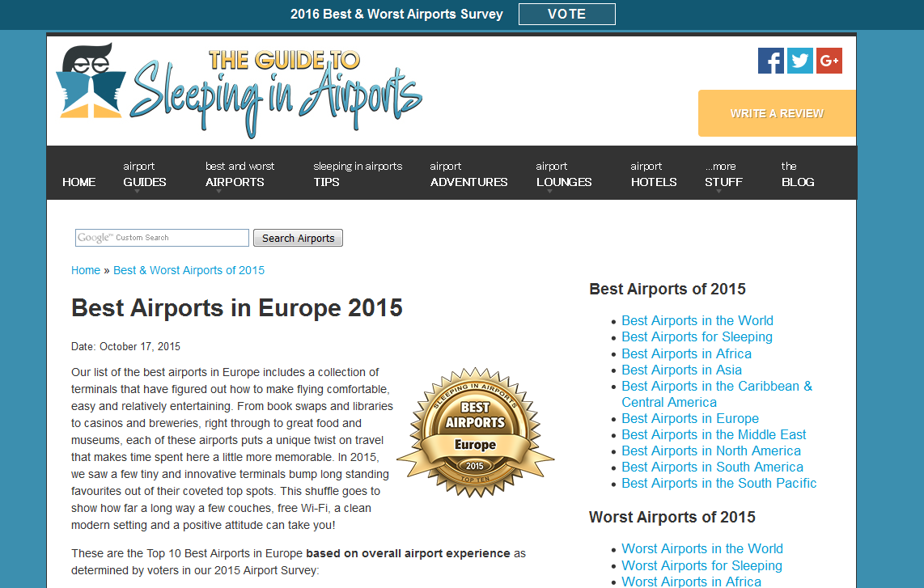The height and width of the screenshot is (588, 924).
Task: Open airport ADVENTURES menu item
Action: [468, 175]
